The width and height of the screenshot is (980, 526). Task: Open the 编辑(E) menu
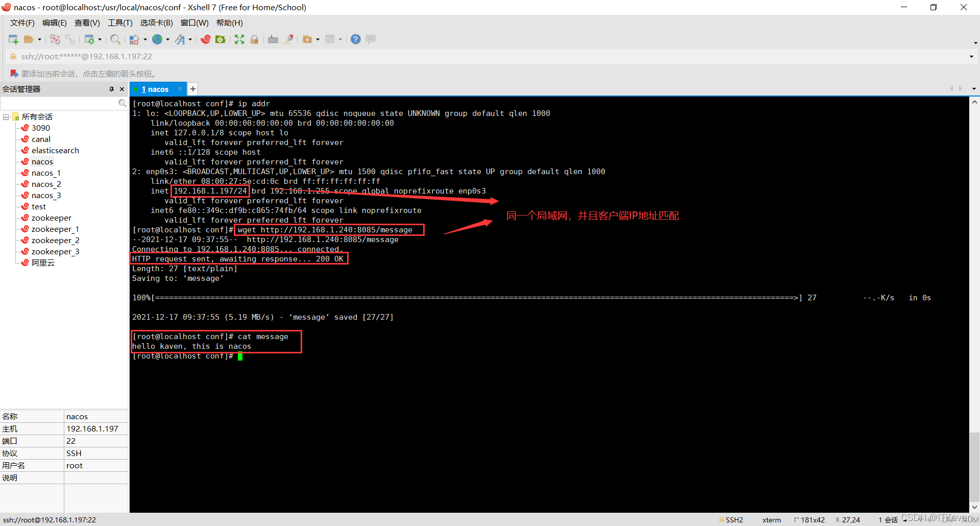tap(55, 23)
